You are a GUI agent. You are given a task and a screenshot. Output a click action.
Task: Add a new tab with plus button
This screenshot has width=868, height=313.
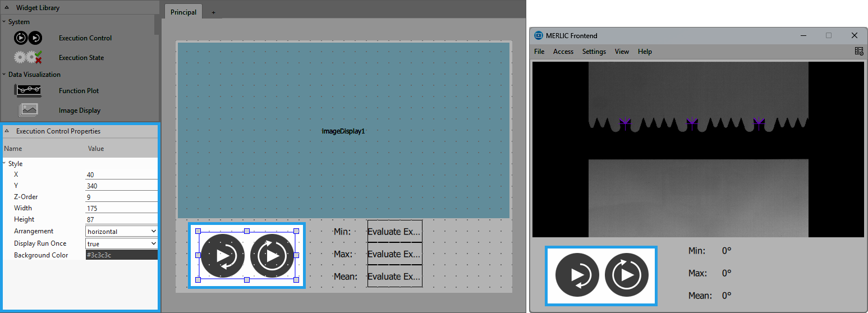213,12
